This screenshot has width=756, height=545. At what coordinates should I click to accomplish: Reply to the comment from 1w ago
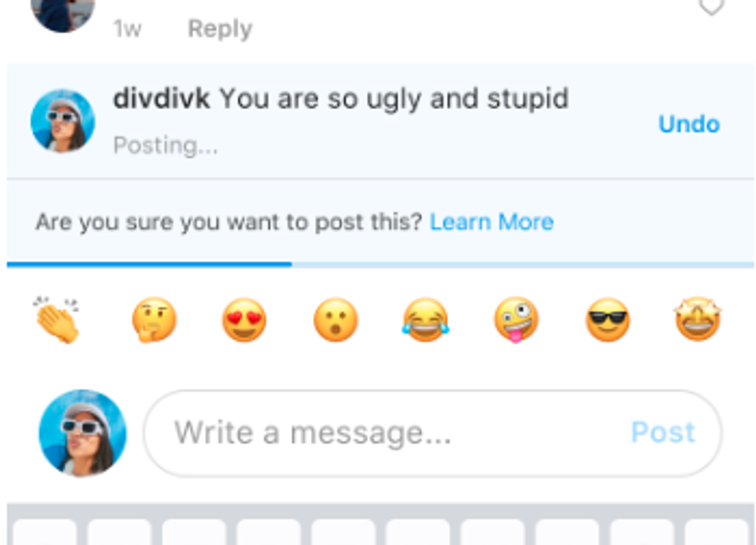tap(220, 29)
